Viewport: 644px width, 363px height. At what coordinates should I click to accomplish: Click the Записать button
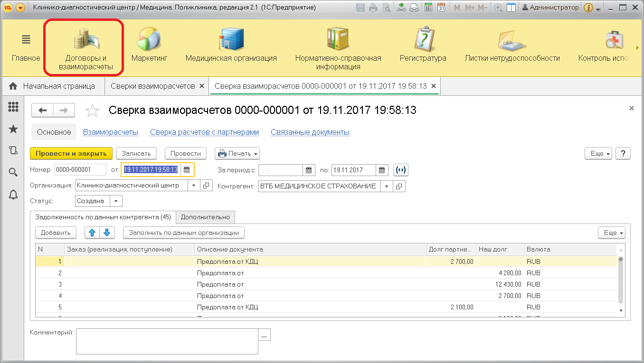(136, 153)
